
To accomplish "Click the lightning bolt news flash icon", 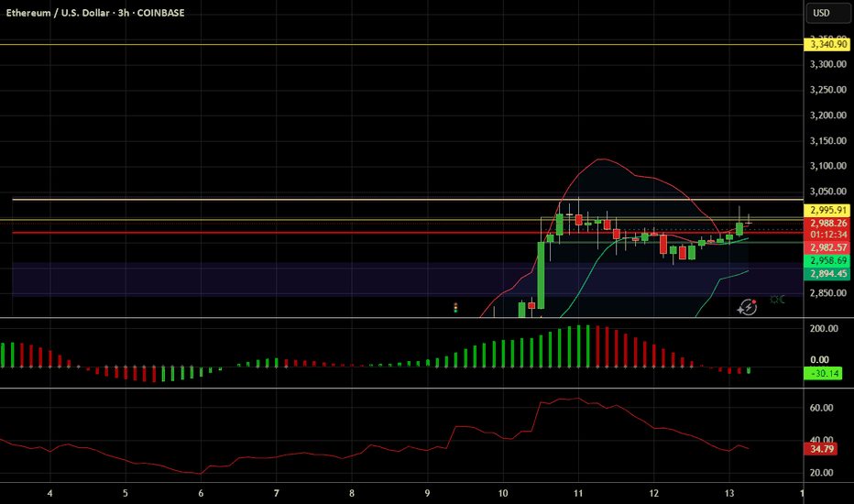I will [x=748, y=307].
